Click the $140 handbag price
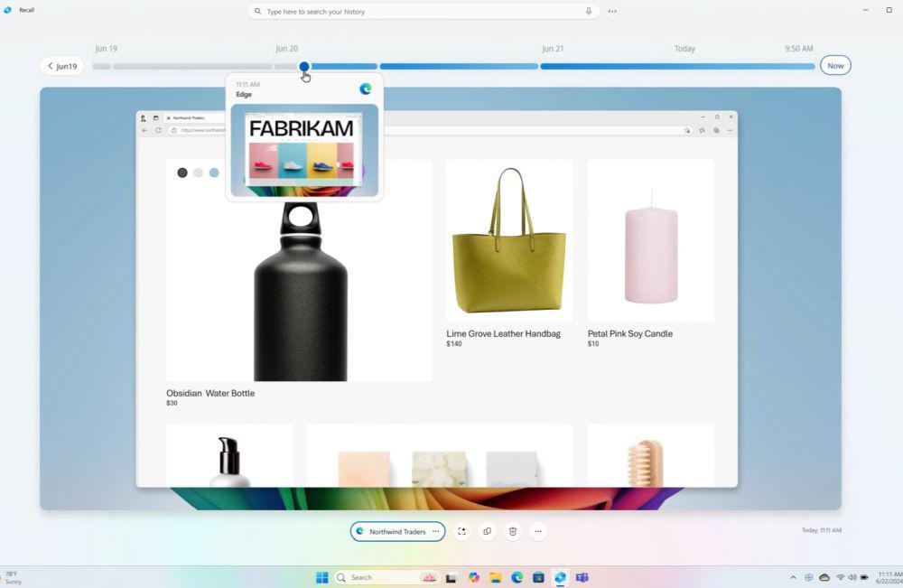The image size is (903, 588). coord(454,344)
